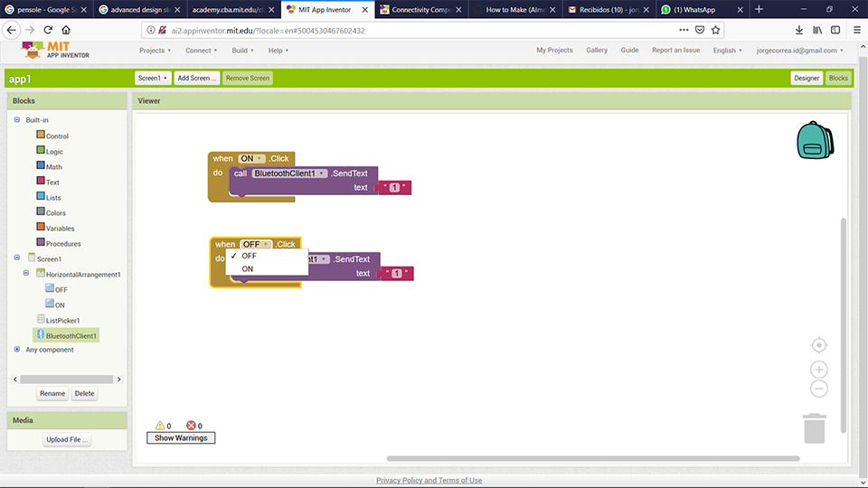Reload the page
Screen dimensions: 868x488
48,30
